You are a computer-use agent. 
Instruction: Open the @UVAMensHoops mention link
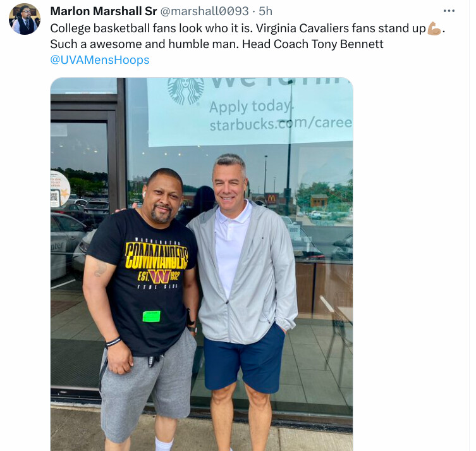[100, 60]
